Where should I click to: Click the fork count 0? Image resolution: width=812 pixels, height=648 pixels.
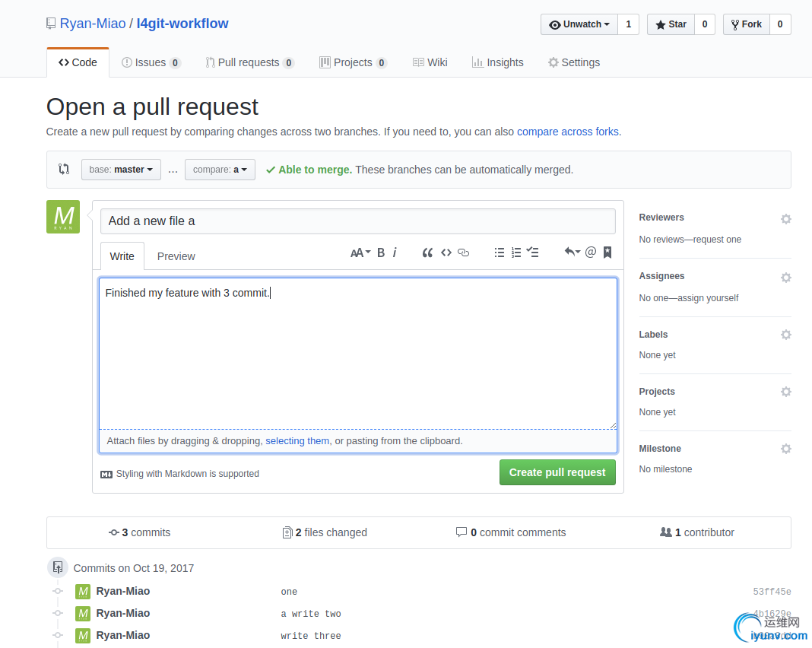click(x=780, y=24)
